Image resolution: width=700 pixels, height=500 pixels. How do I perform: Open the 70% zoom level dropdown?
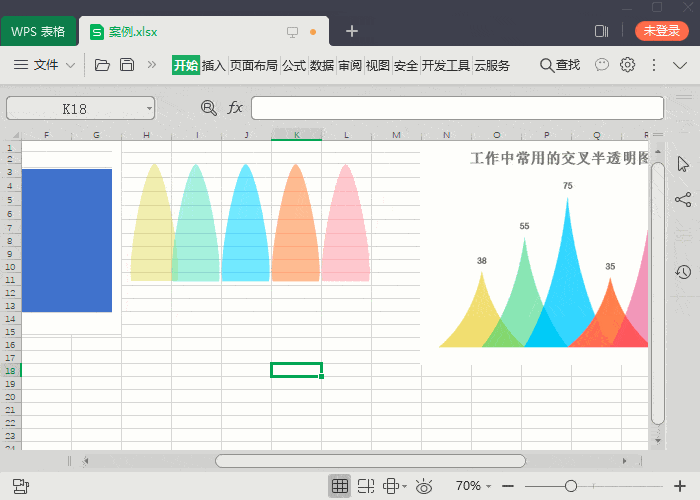(473, 486)
